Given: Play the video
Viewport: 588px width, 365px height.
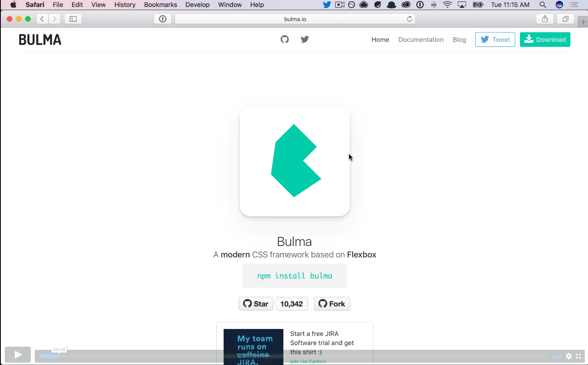Looking at the screenshot, I should point(18,355).
